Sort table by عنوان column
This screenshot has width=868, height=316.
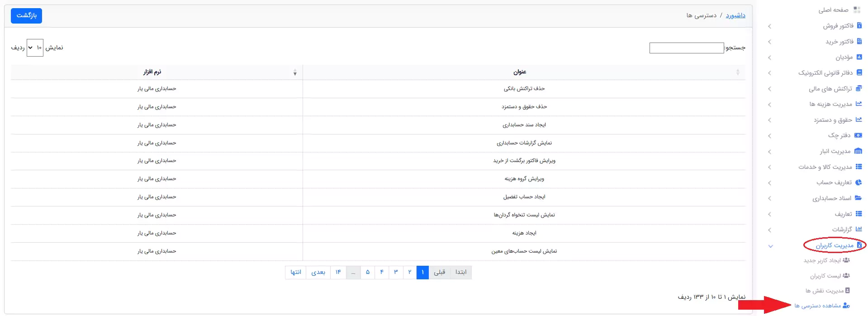pos(524,72)
